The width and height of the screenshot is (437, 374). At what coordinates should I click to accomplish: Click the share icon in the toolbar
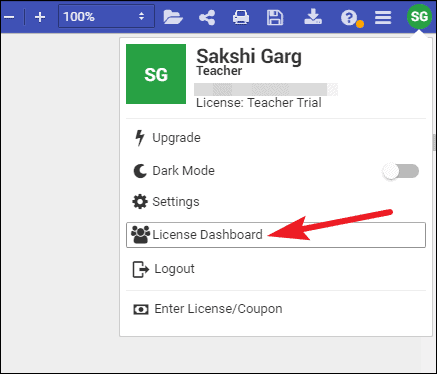coord(207,17)
